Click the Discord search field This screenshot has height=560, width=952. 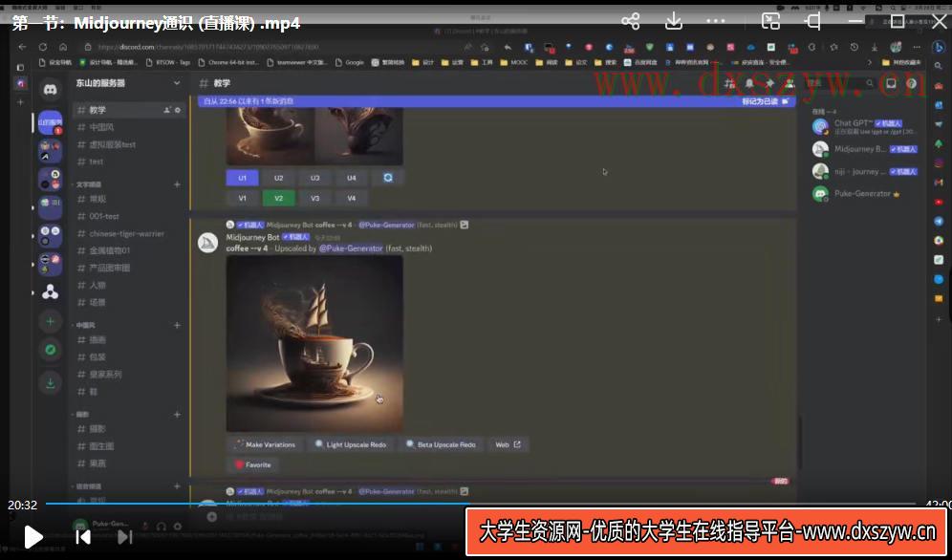(x=839, y=84)
